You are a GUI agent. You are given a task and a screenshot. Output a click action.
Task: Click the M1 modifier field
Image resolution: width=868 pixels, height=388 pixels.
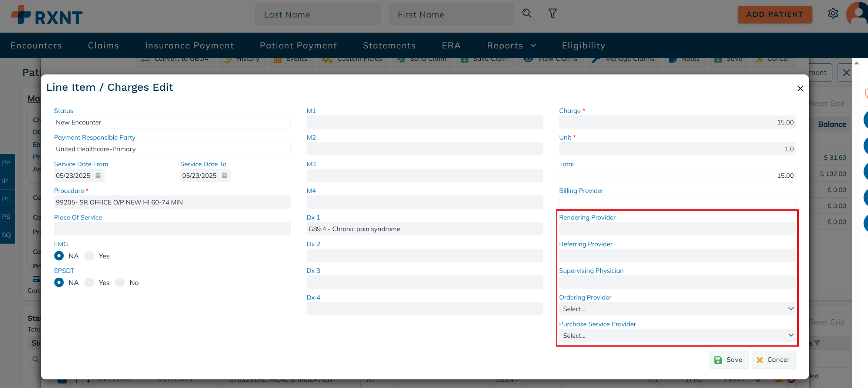coord(425,122)
